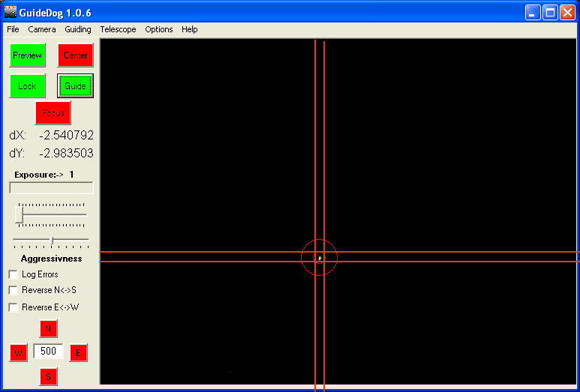
Task: Expand the Guiding menu
Action: click(x=78, y=29)
